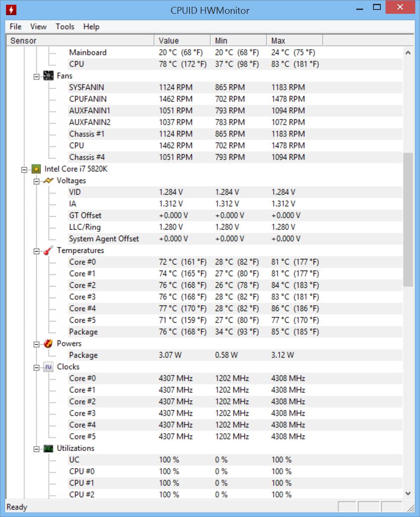Click the Max column header
The image size is (420, 517).
coord(295,40)
